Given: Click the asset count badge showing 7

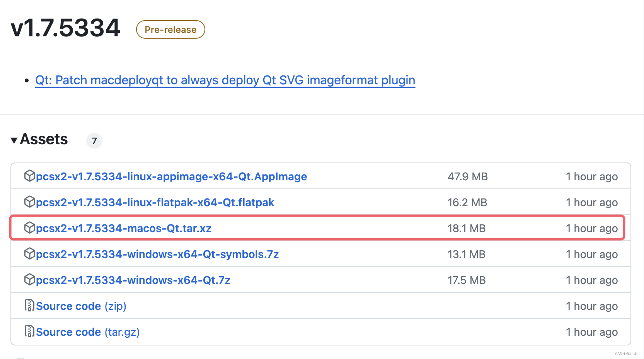Looking at the screenshot, I should click(94, 141).
